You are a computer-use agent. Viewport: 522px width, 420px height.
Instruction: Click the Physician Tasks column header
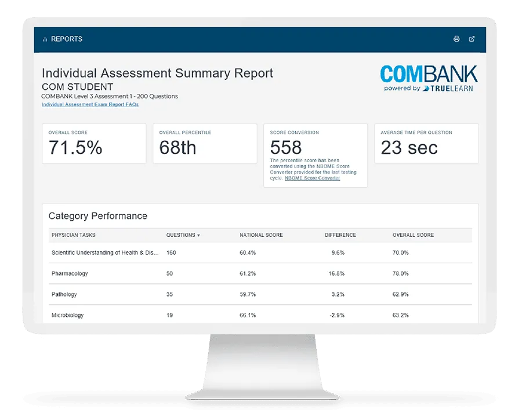pyautogui.click(x=74, y=235)
